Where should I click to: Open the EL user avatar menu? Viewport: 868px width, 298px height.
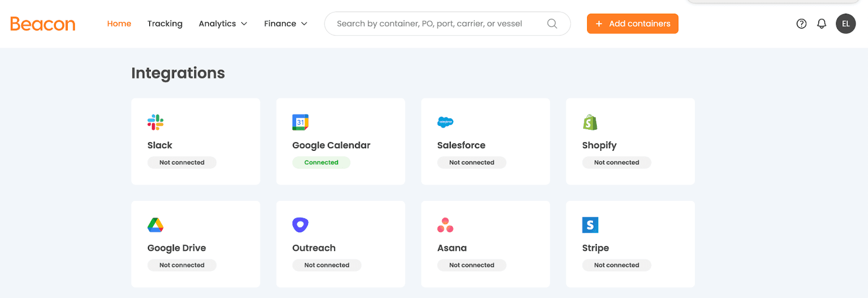pos(846,24)
